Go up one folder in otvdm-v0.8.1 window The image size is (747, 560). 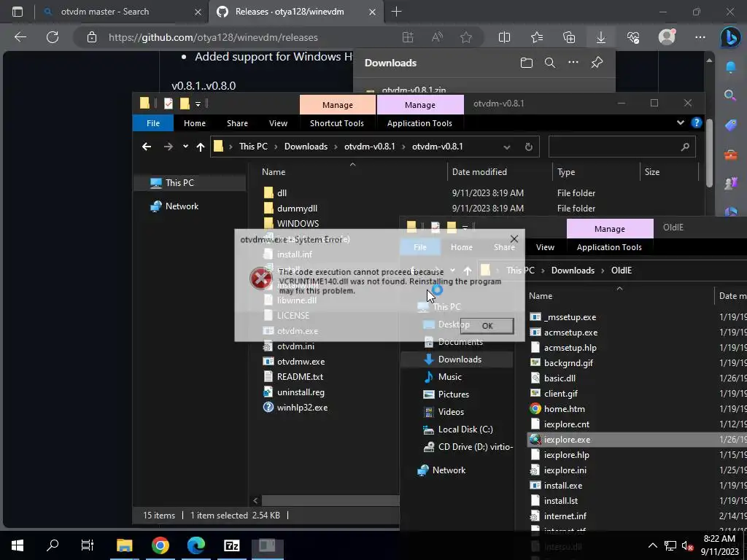[201, 147]
